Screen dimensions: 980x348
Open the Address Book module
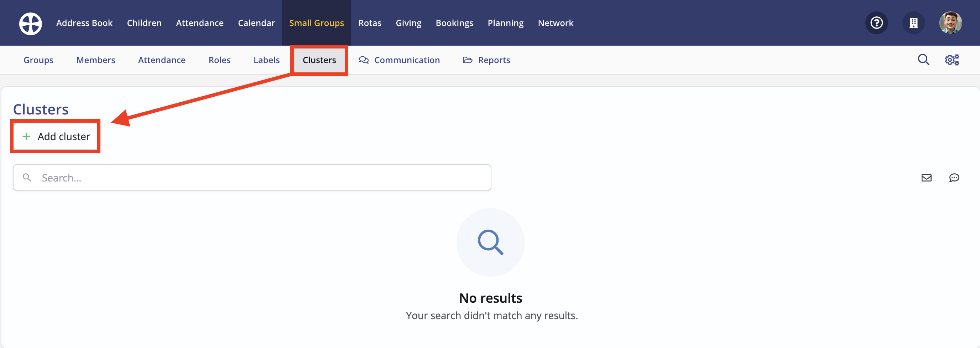click(x=84, y=23)
